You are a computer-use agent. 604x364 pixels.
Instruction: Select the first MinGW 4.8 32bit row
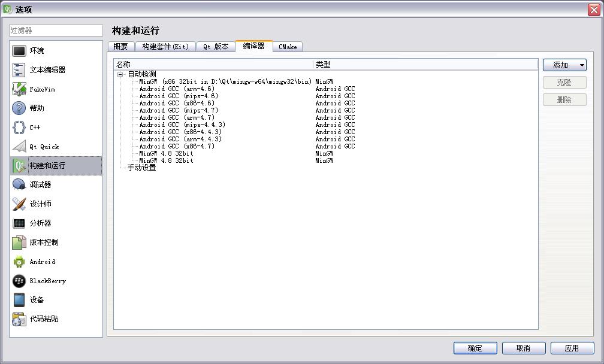click(x=166, y=153)
